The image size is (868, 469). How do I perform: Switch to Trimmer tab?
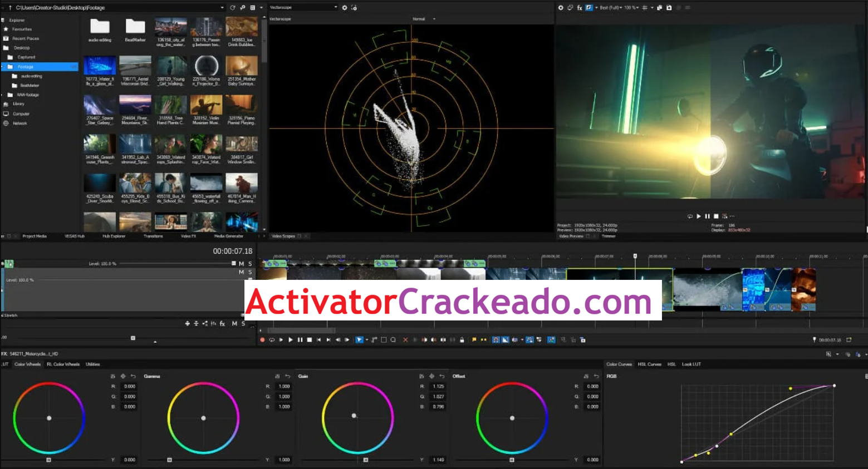tap(609, 236)
